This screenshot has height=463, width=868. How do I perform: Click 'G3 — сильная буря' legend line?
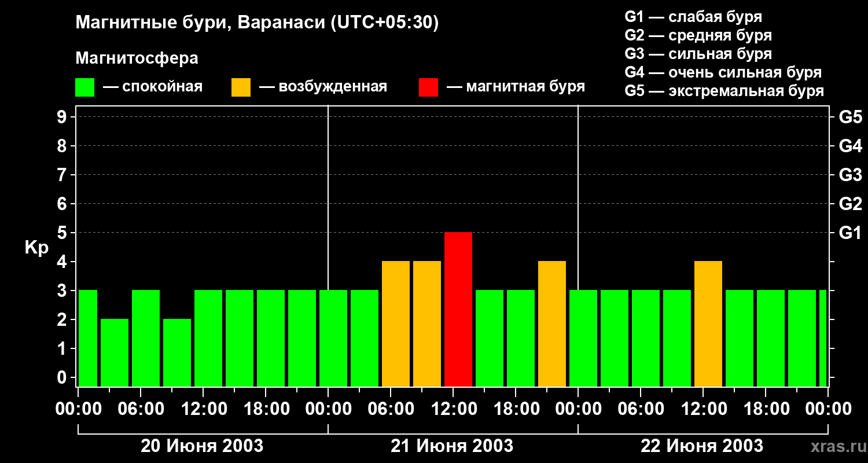point(698,54)
